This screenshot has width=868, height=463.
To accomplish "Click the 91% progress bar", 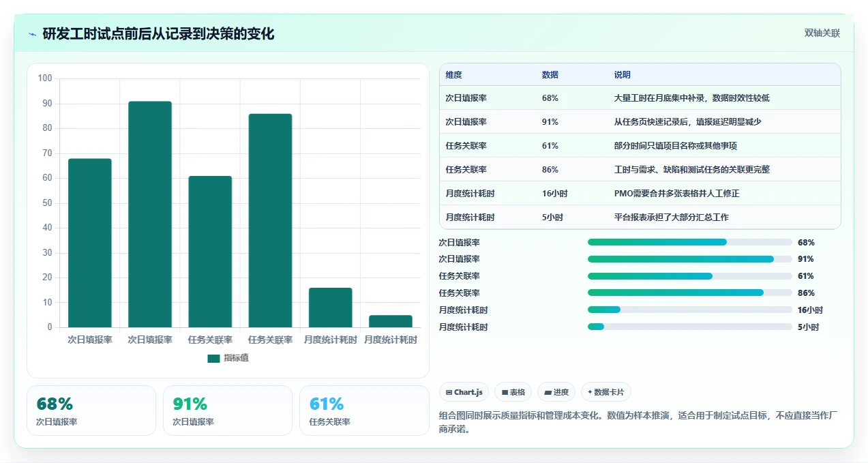I will (690, 259).
